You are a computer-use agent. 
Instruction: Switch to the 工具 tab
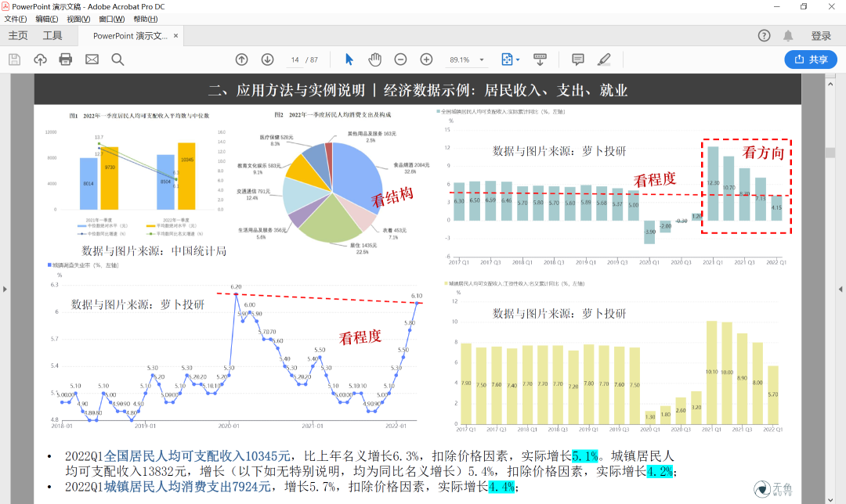52,35
